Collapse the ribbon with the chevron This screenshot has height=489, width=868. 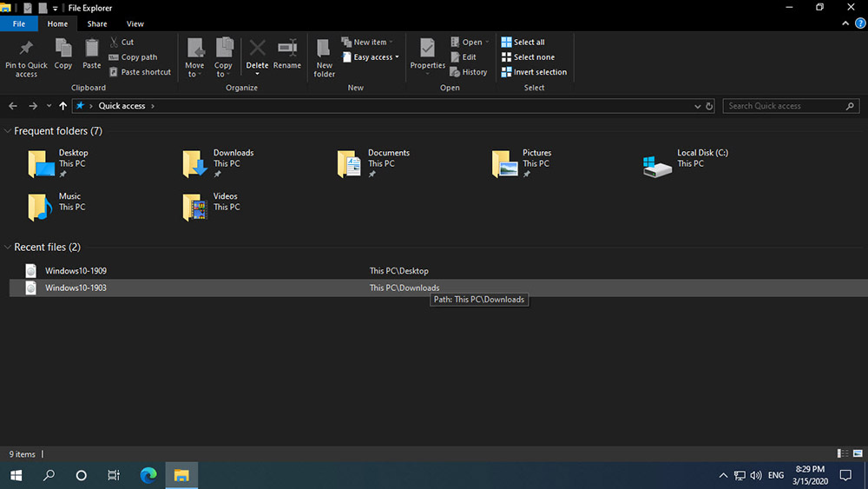pyautogui.click(x=845, y=23)
